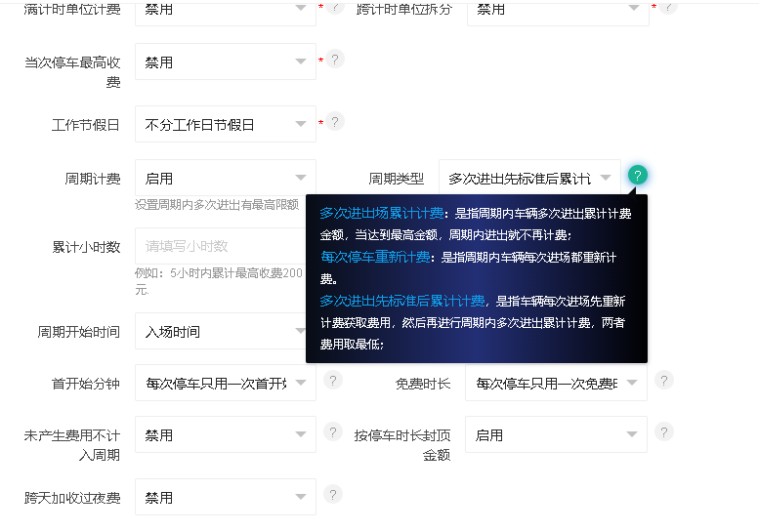Expand the 未产生费用不计入周期 dropdown
The image size is (759, 532).
226,434
